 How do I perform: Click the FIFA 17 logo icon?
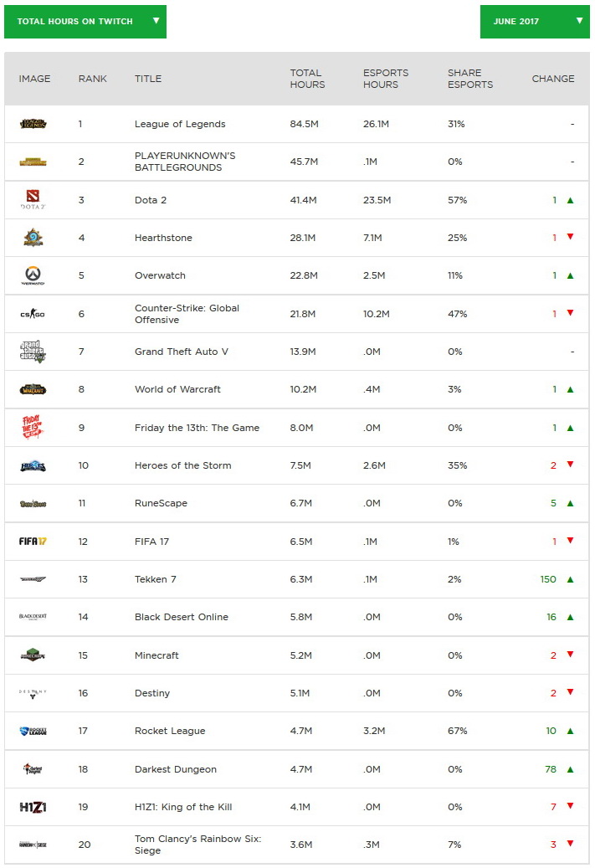(33, 541)
